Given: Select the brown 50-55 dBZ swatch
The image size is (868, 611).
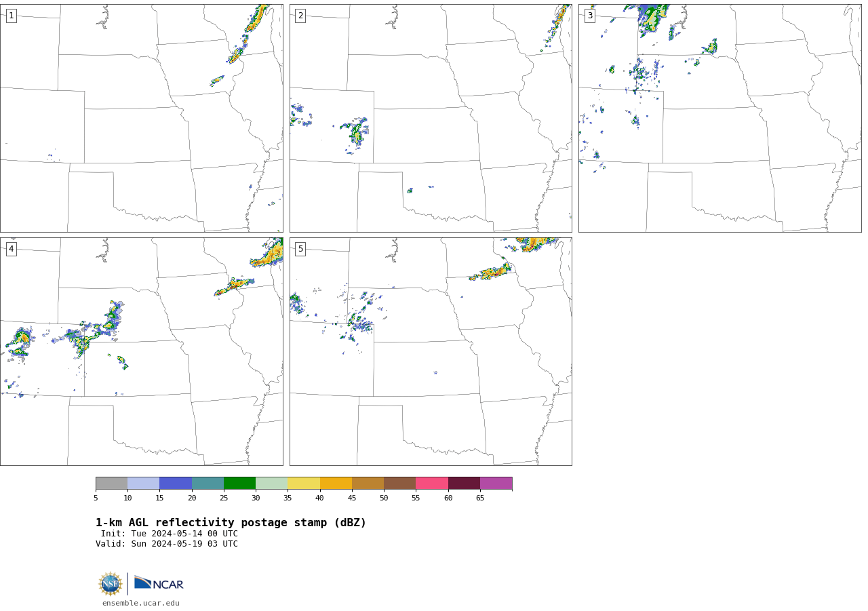Looking at the screenshot, I should click(x=399, y=484).
